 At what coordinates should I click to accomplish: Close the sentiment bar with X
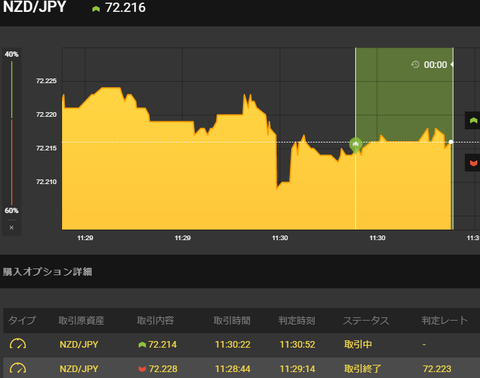[12, 228]
